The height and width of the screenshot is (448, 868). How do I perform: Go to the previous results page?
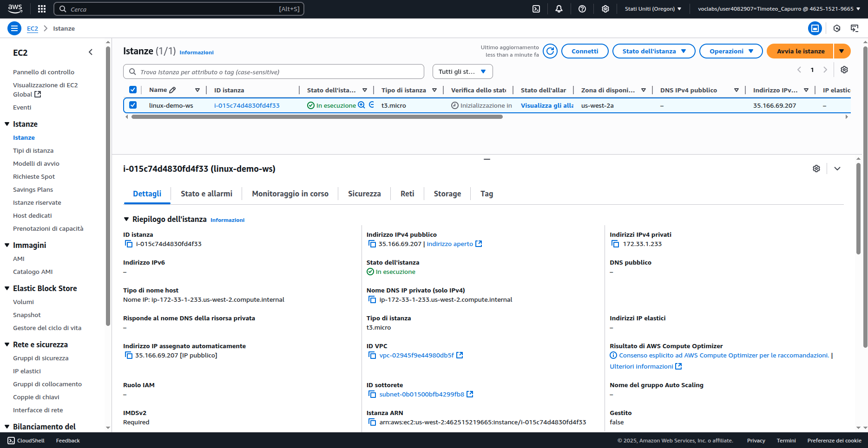[799, 70]
